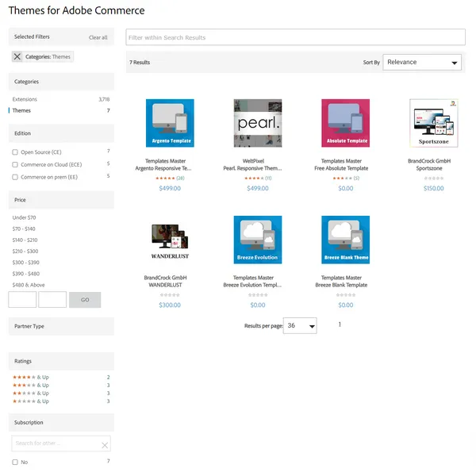The height and width of the screenshot is (476, 476).
Task: Filter by price Under $70
Action: [x=24, y=217]
